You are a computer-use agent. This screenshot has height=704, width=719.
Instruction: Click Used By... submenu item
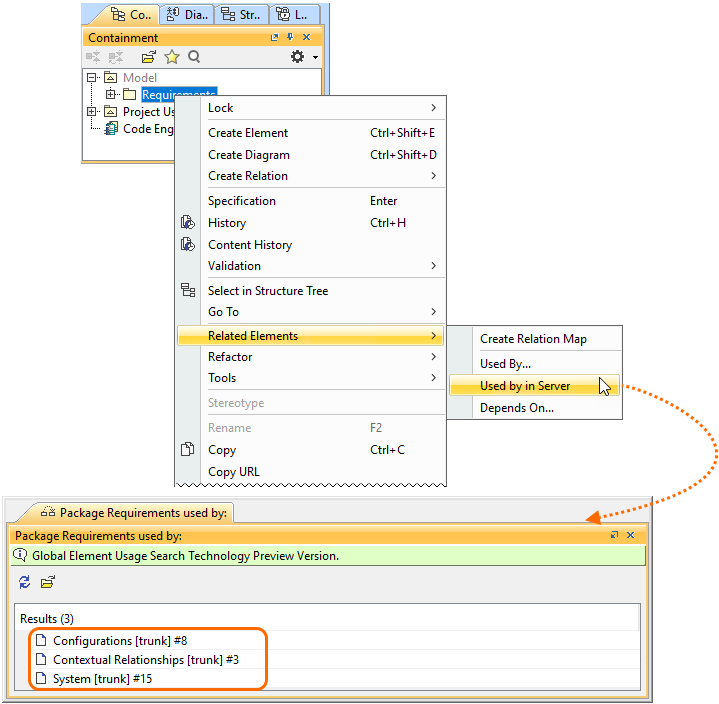click(x=535, y=364)
